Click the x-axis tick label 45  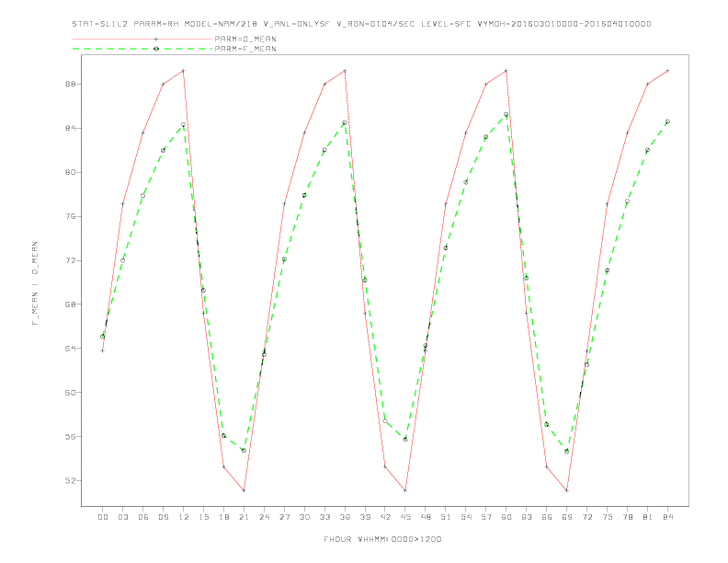point(405,517)
